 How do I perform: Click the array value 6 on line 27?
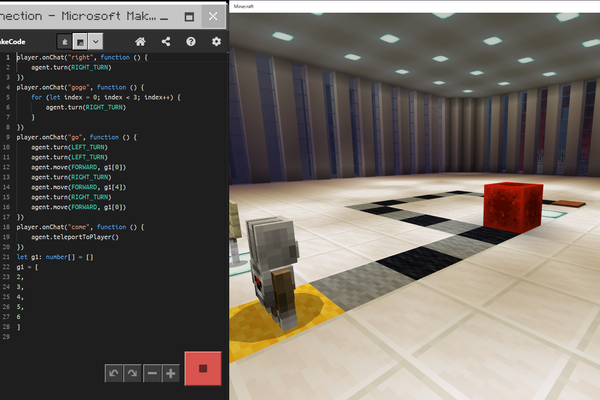(x=18, y=317)
